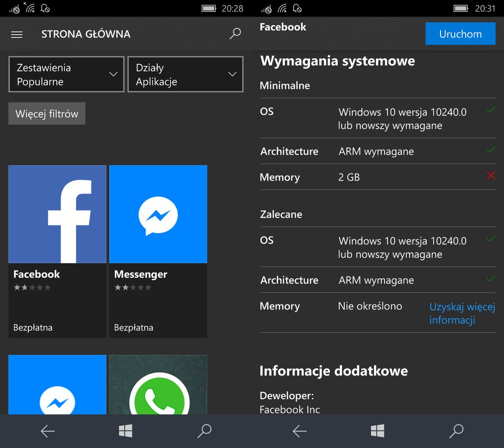Open the WhatsApp app tile
The width and height of the screenshot is (504, 448).
[x=158, y=385]
